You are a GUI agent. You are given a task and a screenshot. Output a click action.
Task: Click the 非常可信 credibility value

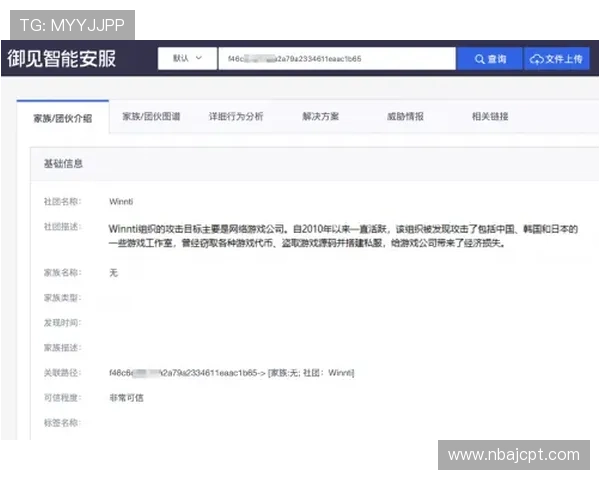click(127, 397)
